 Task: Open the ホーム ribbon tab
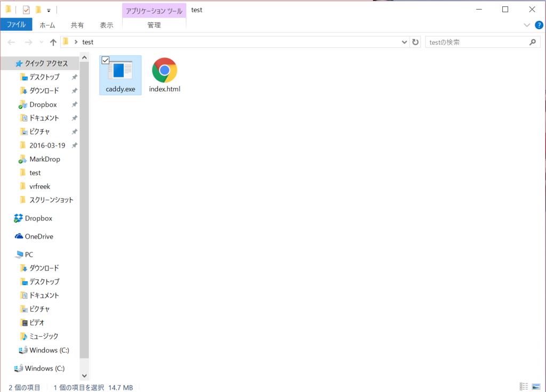(47, 25)
